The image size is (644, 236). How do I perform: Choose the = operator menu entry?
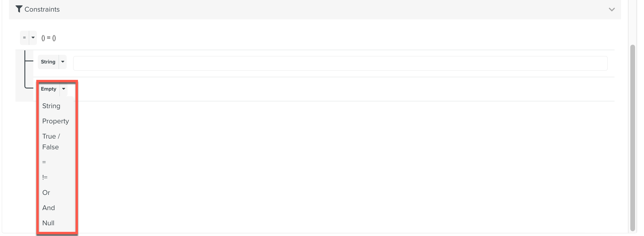44,162
